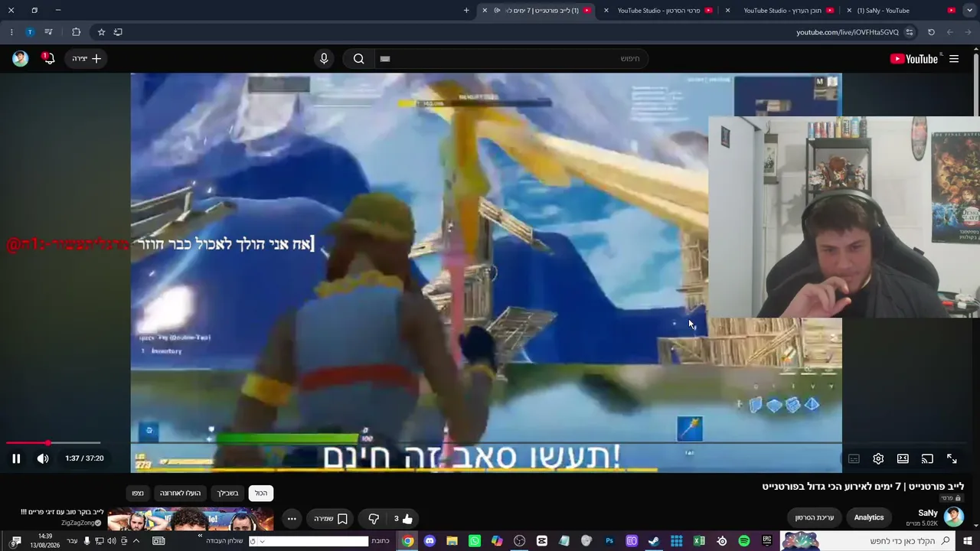Toggle theater mode on the player
Screen dimensions: 980x551
pos(903,458)
